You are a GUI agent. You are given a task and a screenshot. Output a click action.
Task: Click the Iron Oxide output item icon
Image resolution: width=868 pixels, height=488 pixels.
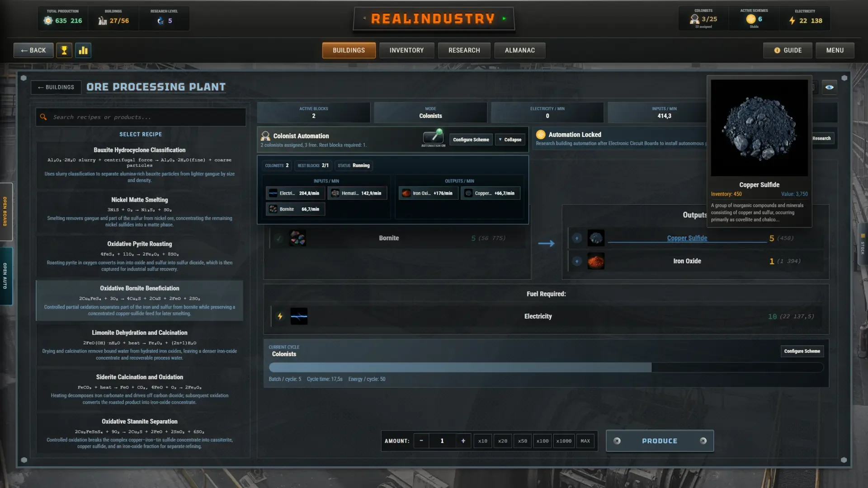click(596, 261)
